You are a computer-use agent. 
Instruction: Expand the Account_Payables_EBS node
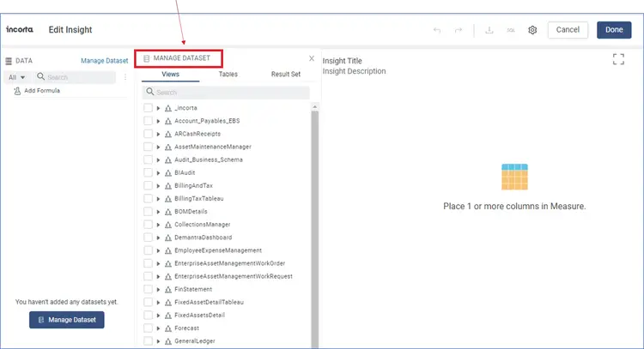(158, 121)
